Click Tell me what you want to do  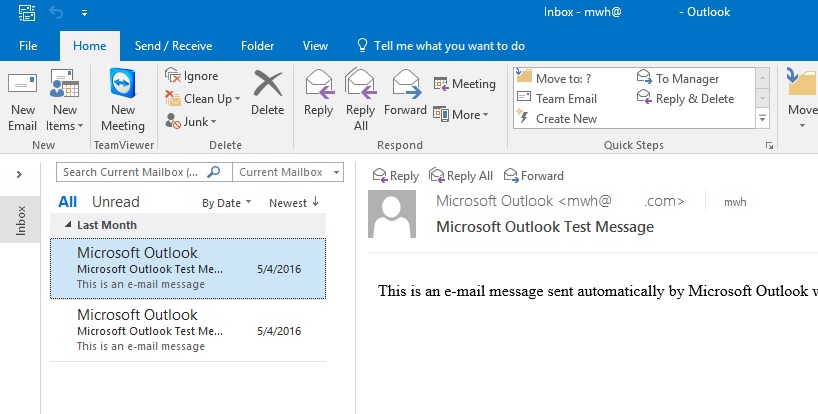(441, 46)
